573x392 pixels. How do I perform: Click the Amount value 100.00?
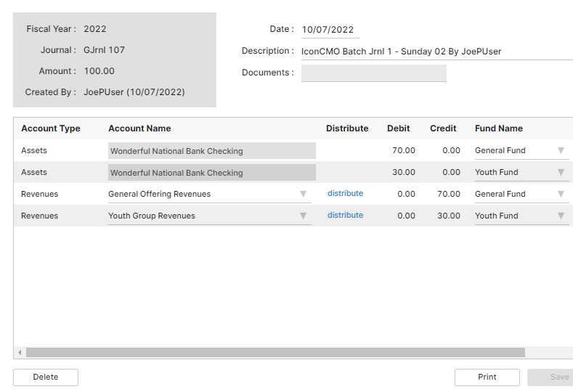(99, 71)
